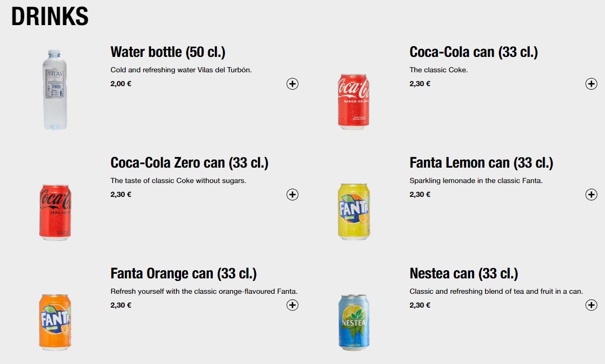Viewport: 605px width, 364px height.
Task: Open the Water bottle product image
Action: (55, 90)
